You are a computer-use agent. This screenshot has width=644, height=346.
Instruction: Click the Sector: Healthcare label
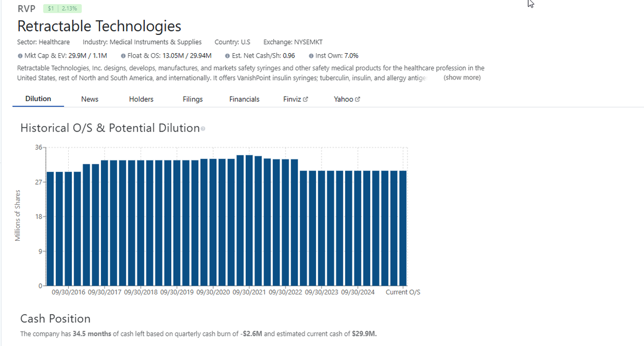coord(43,42)
